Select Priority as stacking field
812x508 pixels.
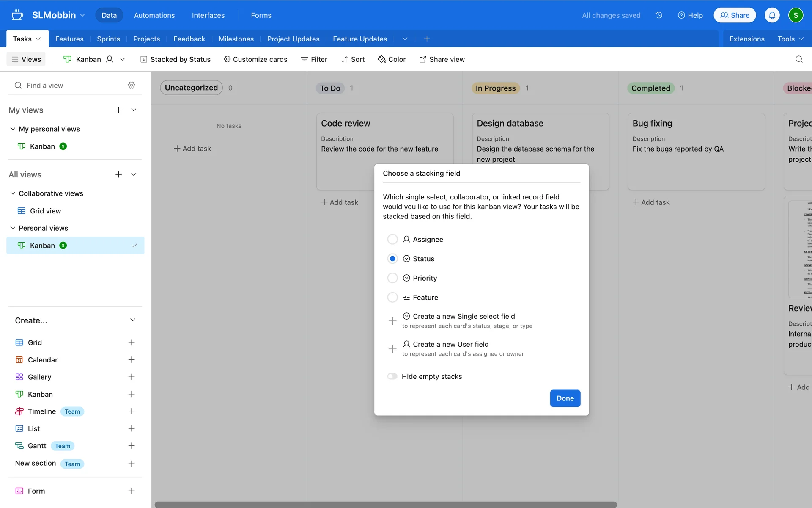(392, 278)
